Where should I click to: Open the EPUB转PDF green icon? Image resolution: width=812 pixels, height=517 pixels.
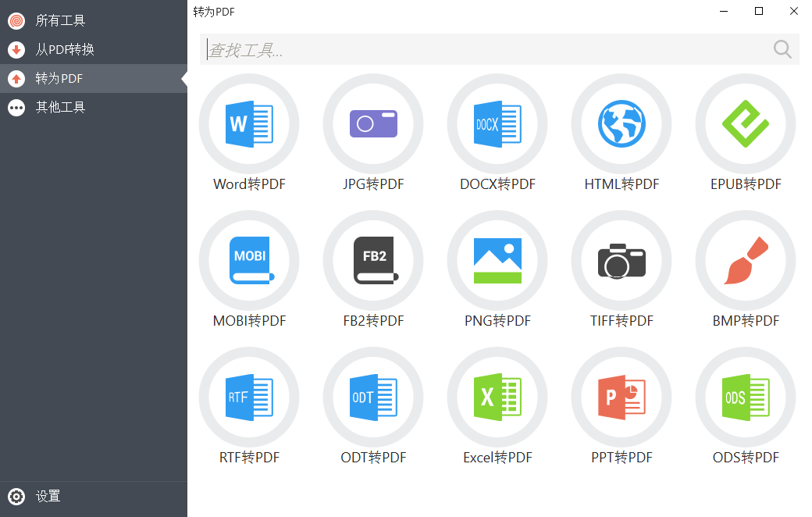coord(746,124)
